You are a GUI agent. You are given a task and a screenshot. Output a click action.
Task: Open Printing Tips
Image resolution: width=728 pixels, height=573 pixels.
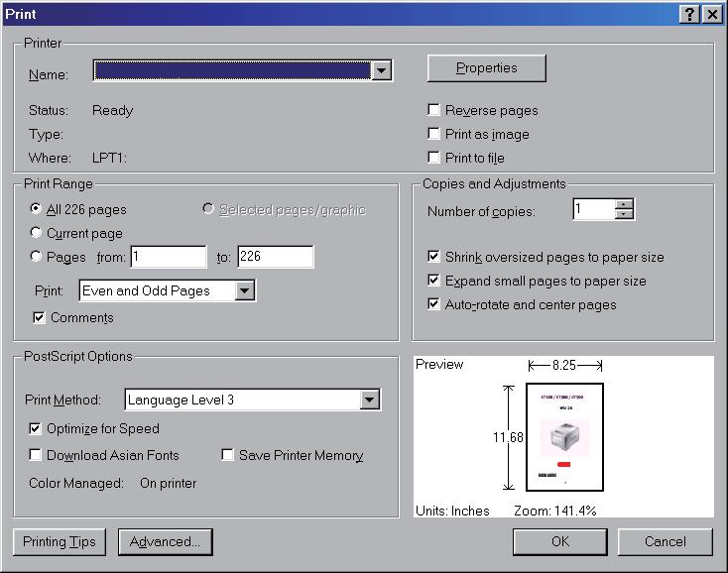tap(60, 542)
